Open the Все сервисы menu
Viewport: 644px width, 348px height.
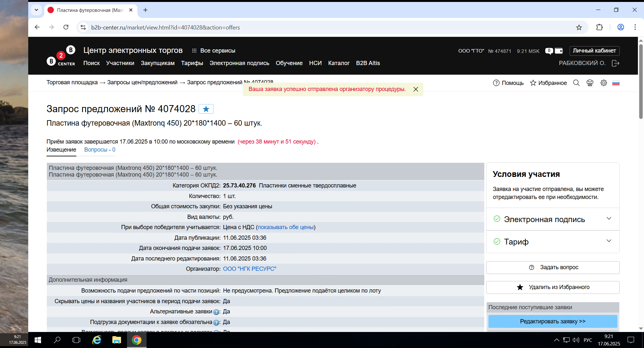(x=214, y=51)
